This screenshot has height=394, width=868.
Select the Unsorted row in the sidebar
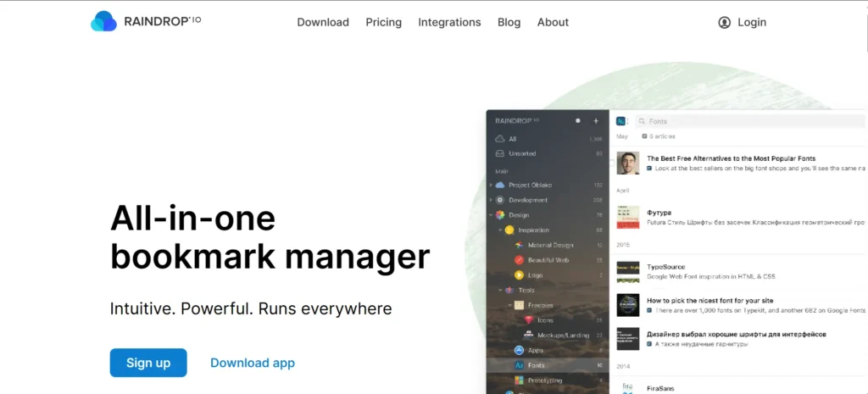pyautogui.click(x=548, y=154)
